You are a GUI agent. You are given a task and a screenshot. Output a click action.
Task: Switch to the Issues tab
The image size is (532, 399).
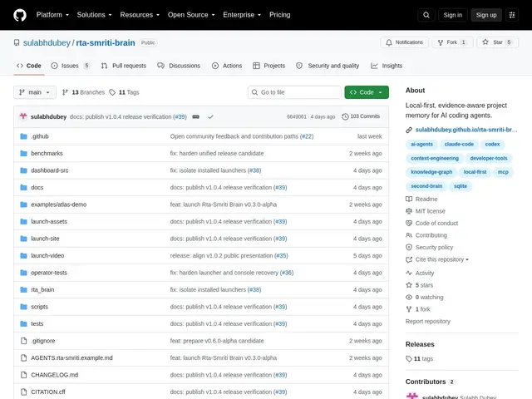point(71,66)
